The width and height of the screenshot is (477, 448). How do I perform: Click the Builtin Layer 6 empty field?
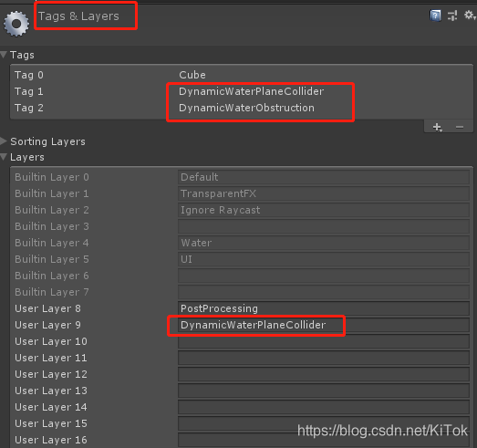click(x=324, y=276)
